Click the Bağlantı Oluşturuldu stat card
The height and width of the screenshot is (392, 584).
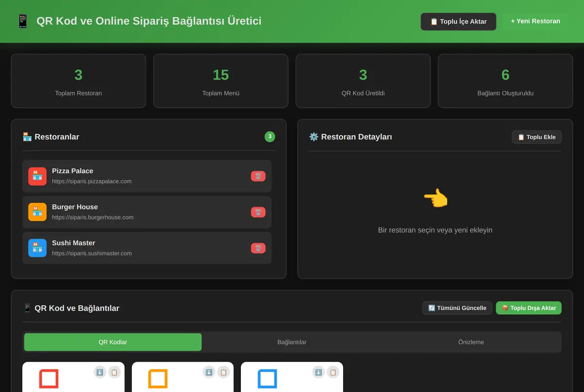506,81
